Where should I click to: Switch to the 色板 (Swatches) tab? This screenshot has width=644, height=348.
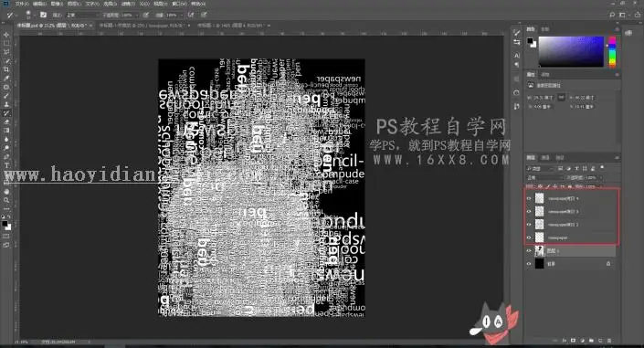545,29
